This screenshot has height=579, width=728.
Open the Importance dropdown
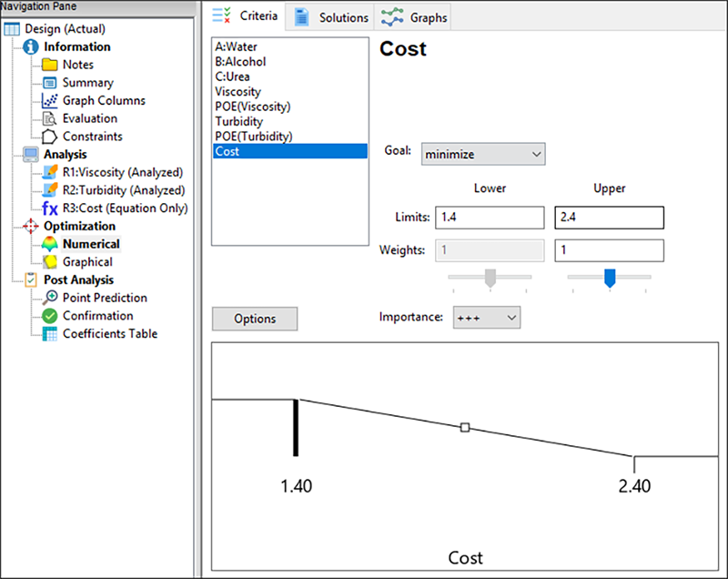coord(486,317)
